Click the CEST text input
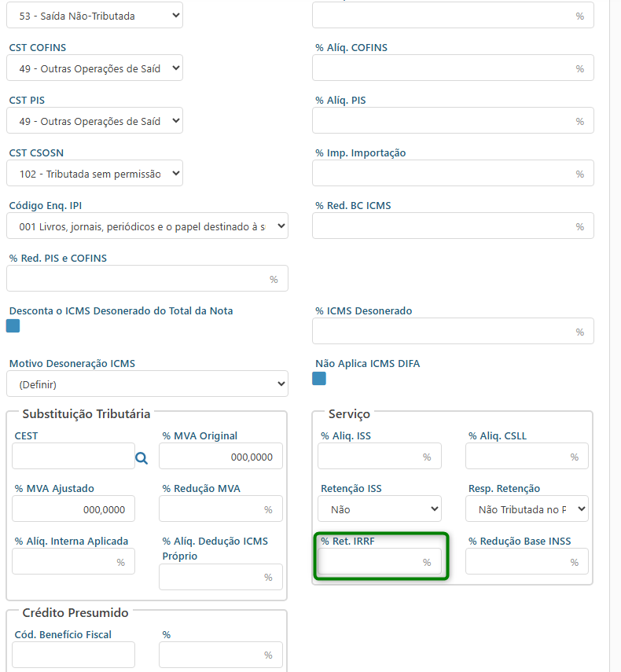 72,457
